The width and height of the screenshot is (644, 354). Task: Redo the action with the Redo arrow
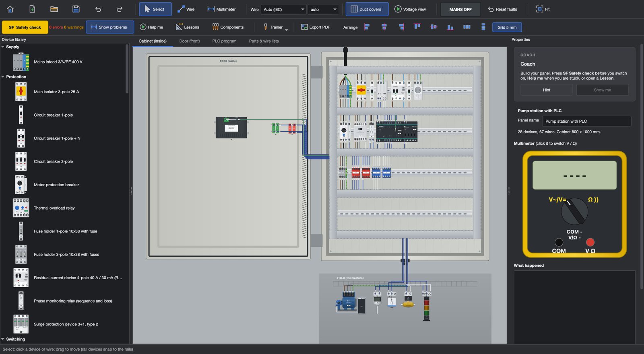[120, 9]
